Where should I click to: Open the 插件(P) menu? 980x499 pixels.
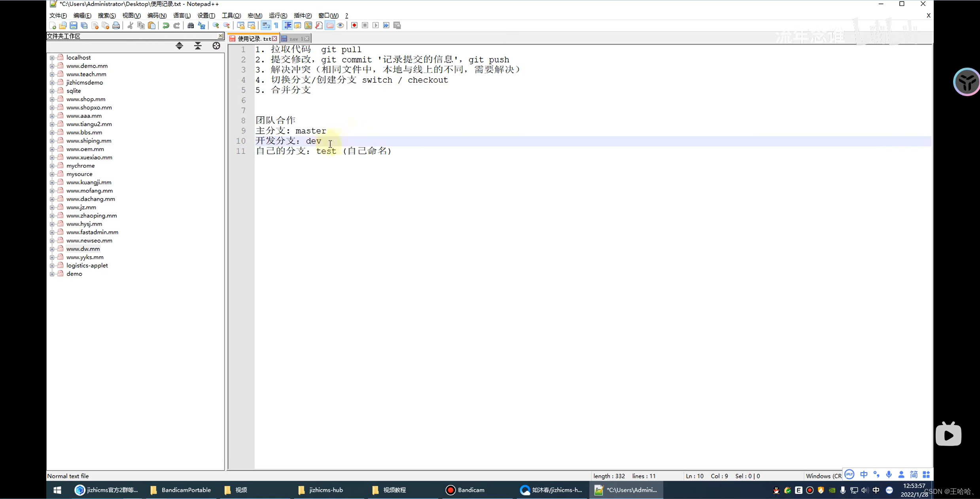tap(303, 15)
